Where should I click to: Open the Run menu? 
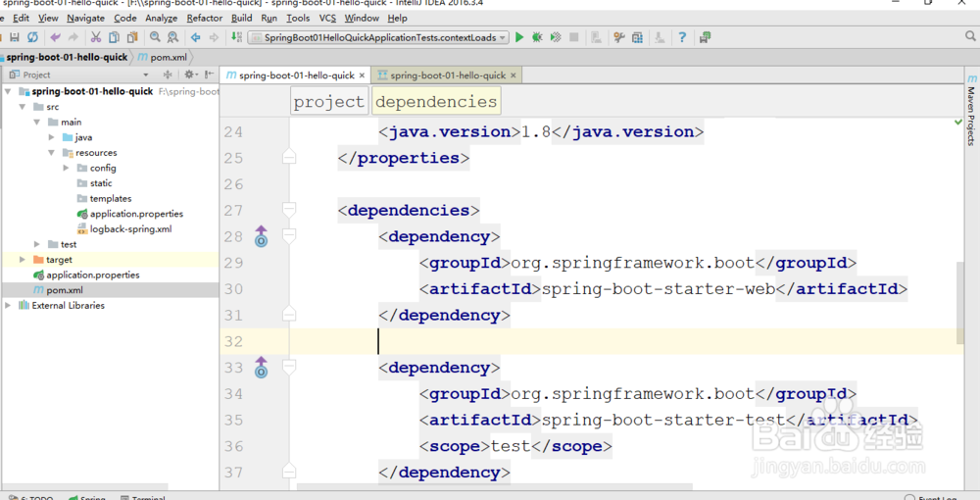pyautogui.click(x=269, y=18)
